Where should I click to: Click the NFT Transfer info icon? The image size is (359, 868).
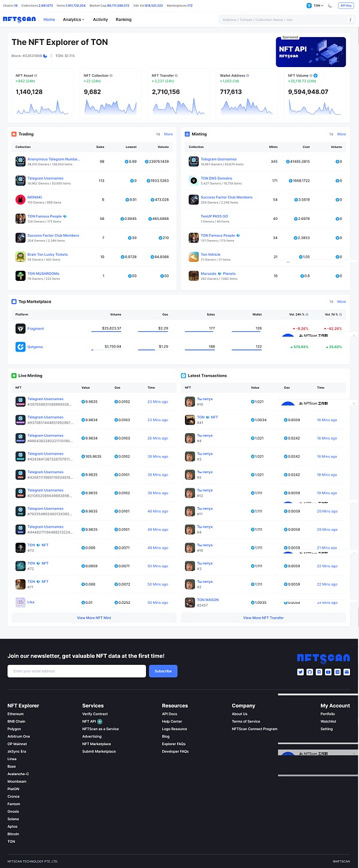(x=177, y=75)
